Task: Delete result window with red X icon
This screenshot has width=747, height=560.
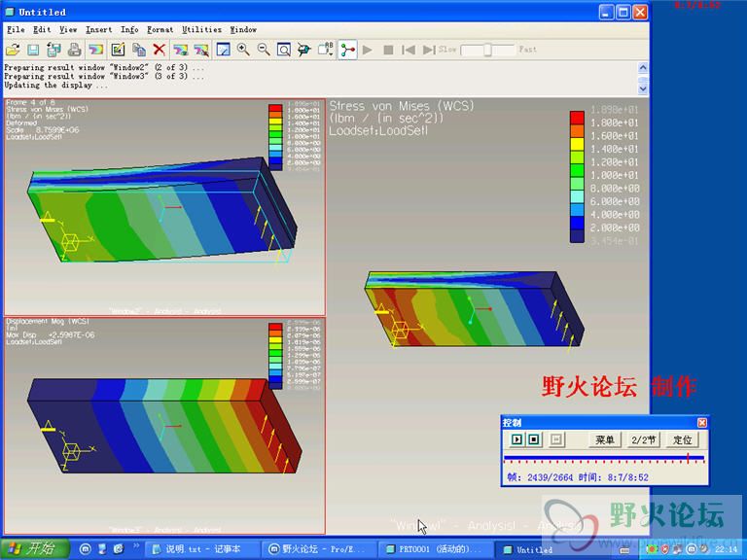Action: (160, 50)
